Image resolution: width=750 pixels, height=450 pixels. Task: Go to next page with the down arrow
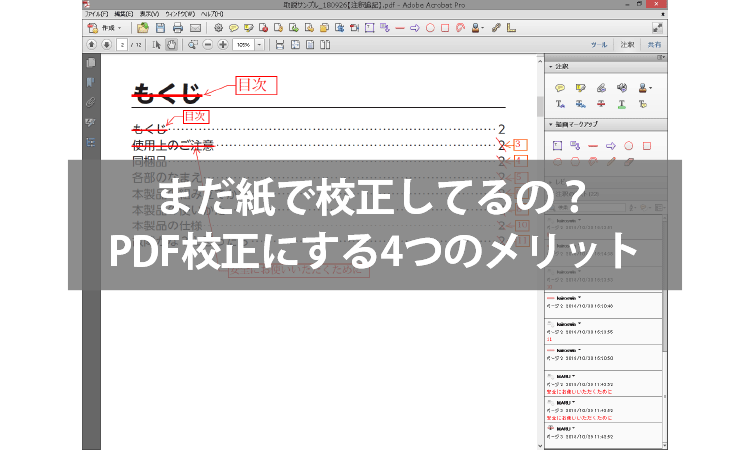[x=106, y=44]
